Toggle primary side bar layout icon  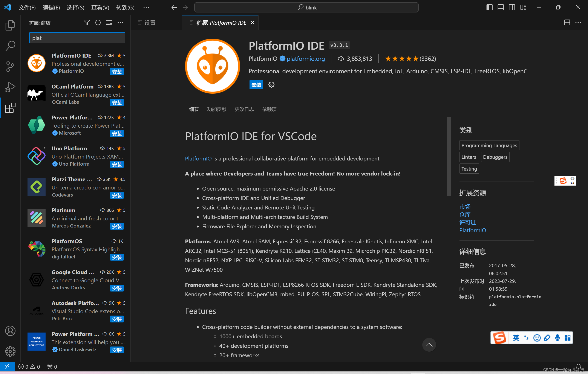[489, 7]
